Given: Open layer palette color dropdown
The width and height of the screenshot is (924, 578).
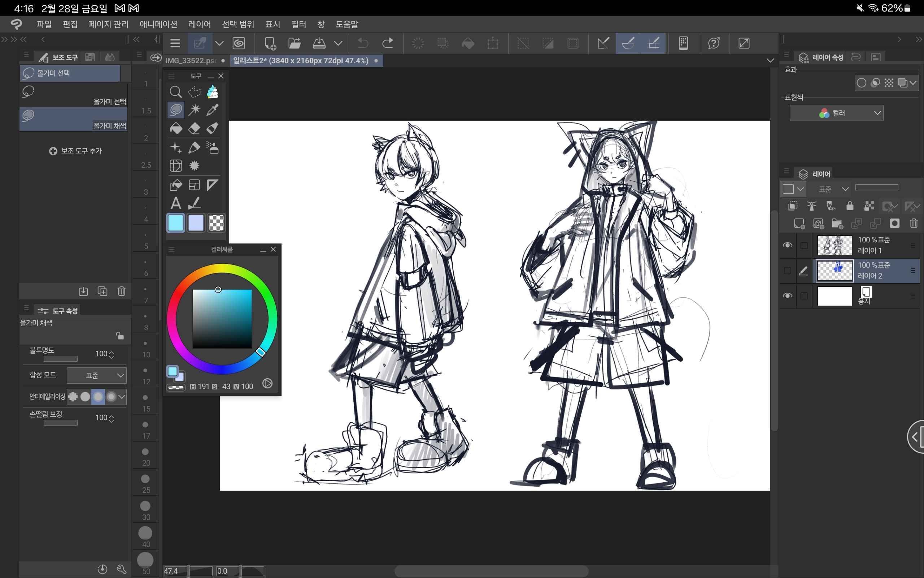Looking at the screenshot, I should [793, 189].
